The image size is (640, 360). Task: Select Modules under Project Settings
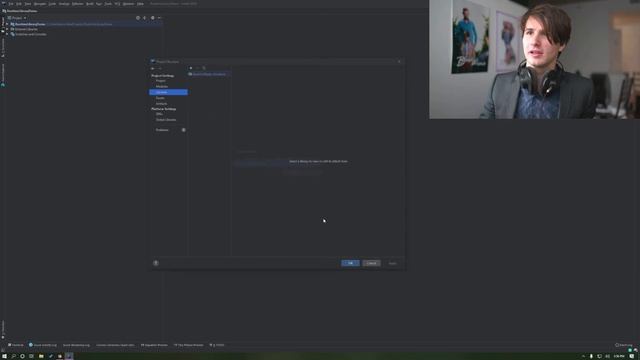(162, 87)
